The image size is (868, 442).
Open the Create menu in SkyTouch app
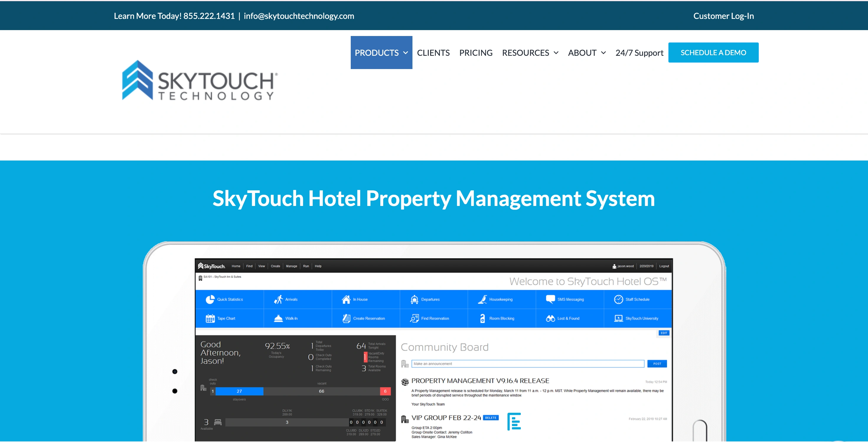click(x=275, y=266)
